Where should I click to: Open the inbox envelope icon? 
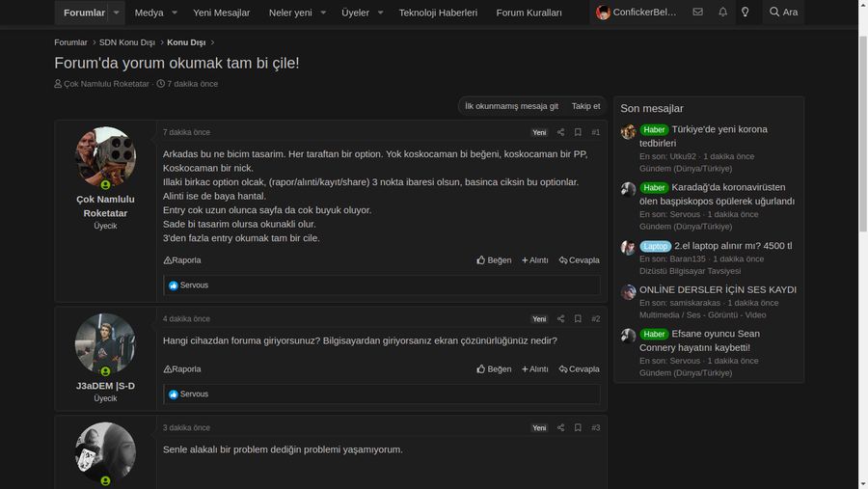coord(697,13)
